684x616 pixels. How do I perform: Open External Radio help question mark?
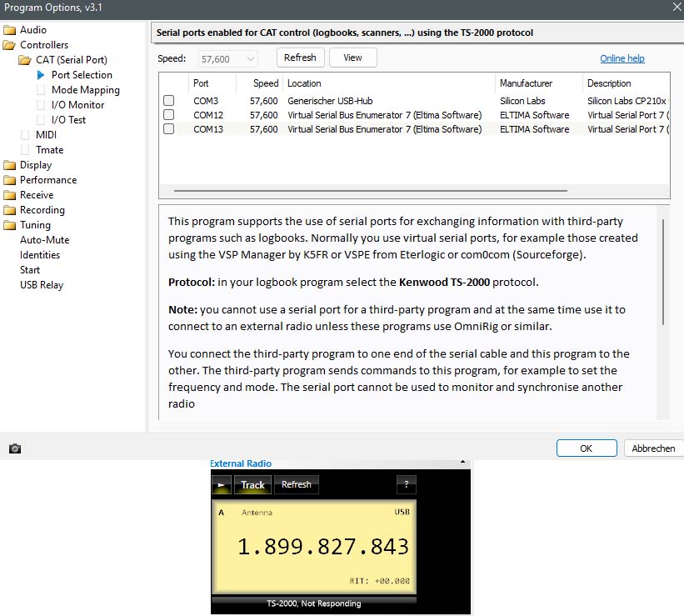[x=406, y=484]
